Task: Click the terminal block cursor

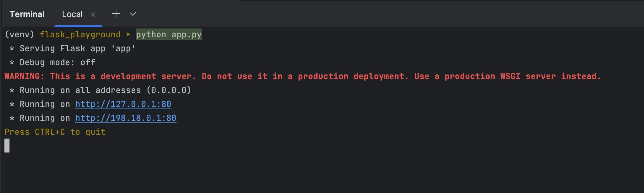Action: click(x=7, y=146)
